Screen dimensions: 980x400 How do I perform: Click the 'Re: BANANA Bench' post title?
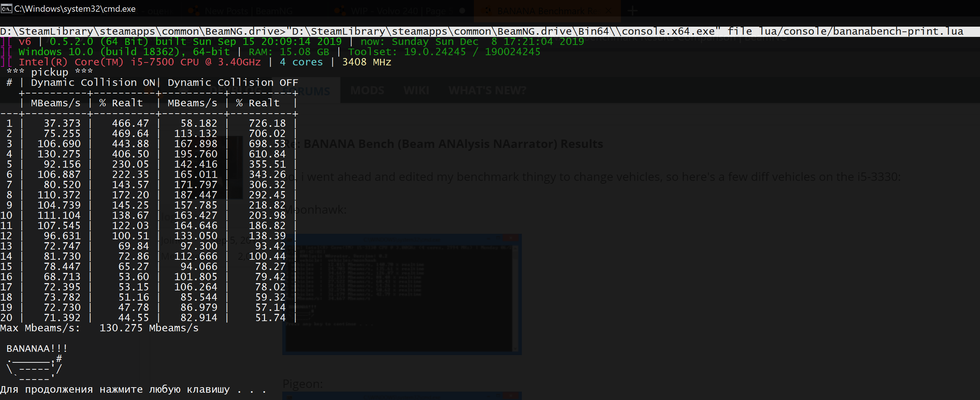[x=444, y=144]
